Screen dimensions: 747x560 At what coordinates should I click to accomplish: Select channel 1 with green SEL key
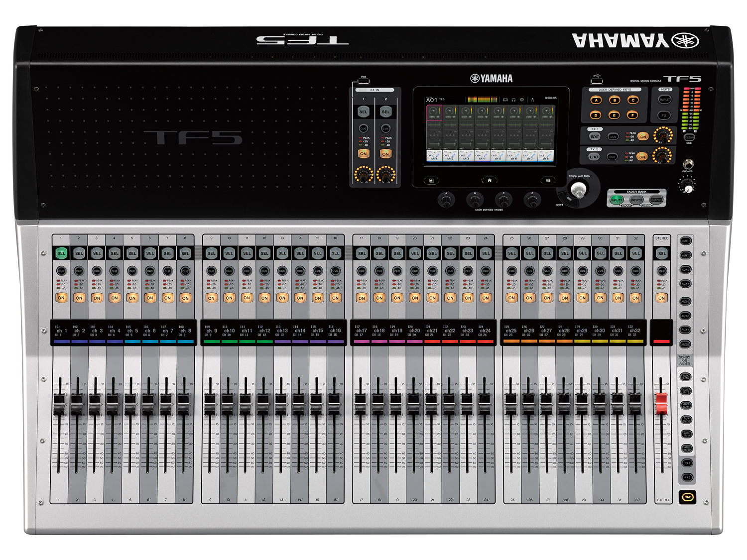(61, 253)
